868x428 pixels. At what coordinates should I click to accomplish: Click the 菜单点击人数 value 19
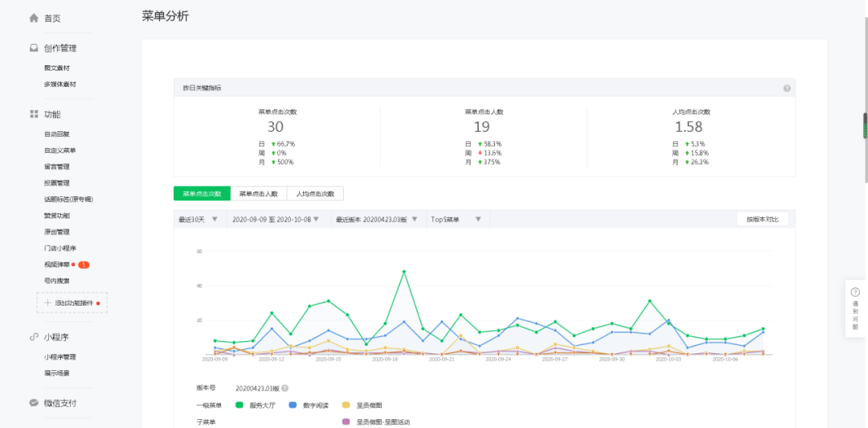482,127
